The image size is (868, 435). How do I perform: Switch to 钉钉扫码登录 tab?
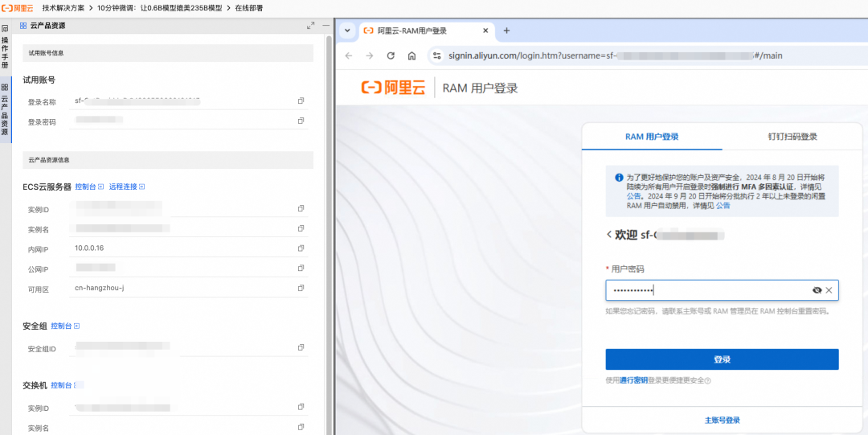792,137
